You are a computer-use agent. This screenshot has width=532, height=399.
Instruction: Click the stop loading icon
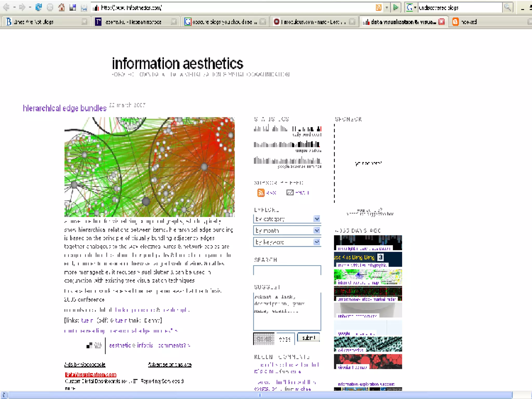click(x=50, y=8)
